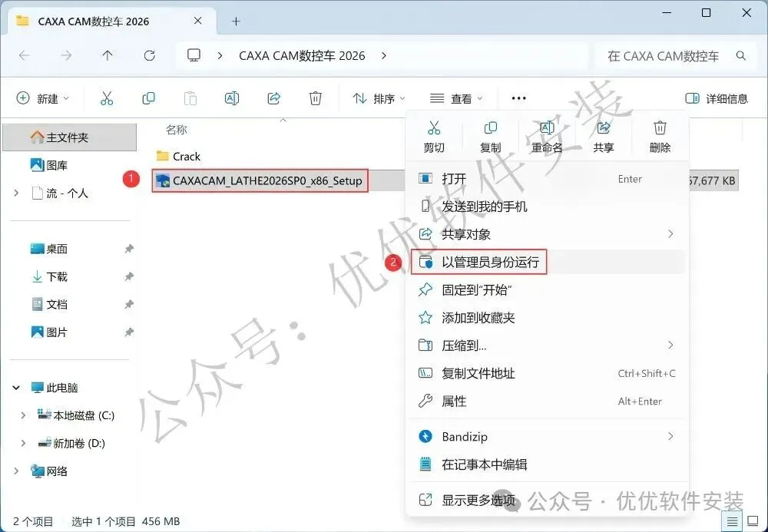Click the Copy icon in toolbar
This screenshot has height=532, width=768.
[x=148, y=98]
